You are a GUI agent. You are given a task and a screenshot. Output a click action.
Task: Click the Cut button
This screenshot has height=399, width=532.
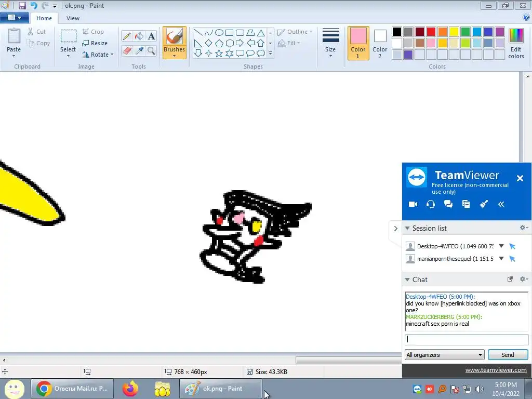click(x=37, y=32)
